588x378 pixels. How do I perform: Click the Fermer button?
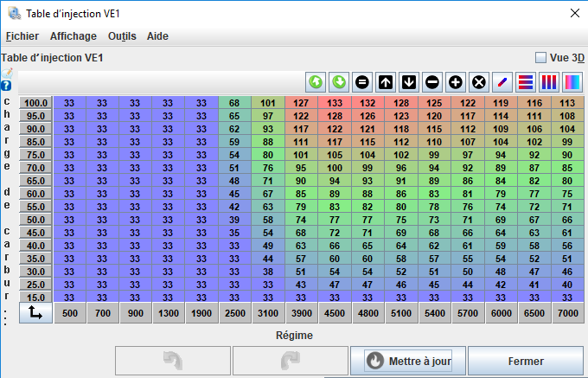click(526, 361)
